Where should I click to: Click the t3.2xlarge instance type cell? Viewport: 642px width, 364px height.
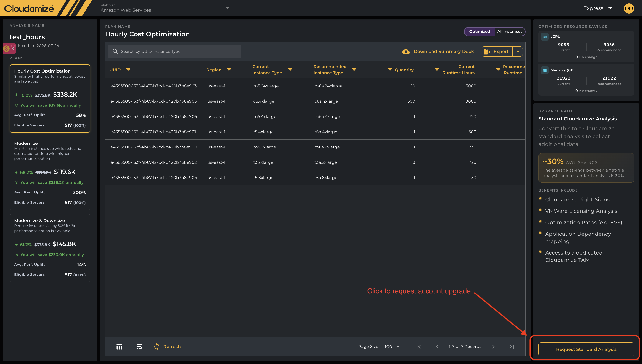[263, 162]
